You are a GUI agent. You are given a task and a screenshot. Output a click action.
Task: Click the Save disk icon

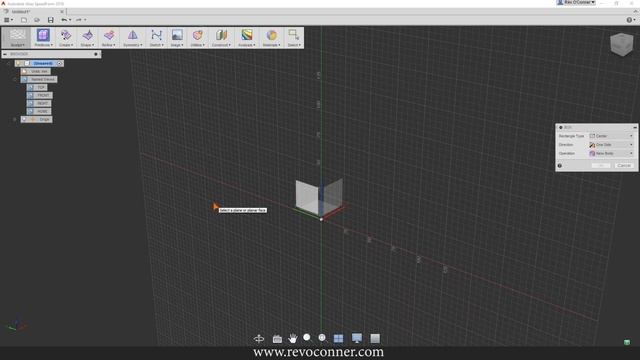coord(51,20)
